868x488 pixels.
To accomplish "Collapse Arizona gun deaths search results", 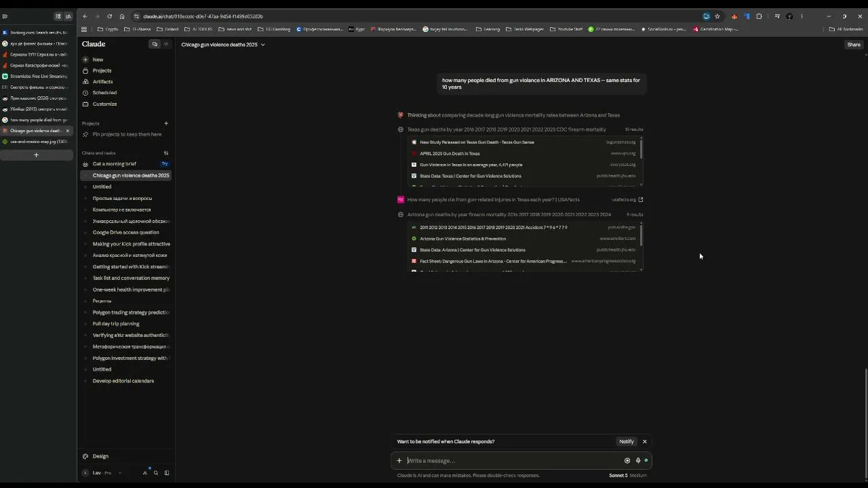I will click(x=509, y=215).
